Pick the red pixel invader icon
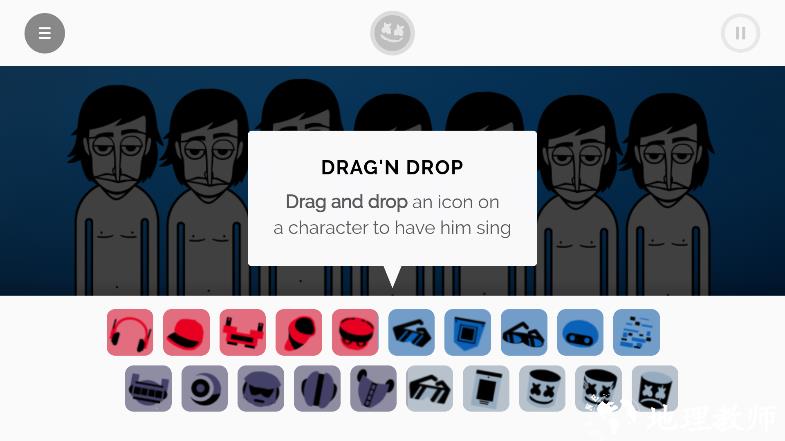 click(x=243, y=332)
